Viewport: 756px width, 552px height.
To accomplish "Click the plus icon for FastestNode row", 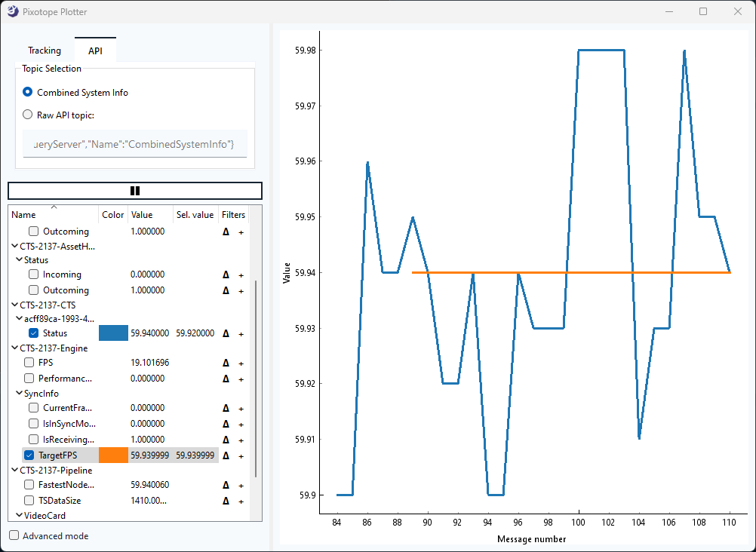I will pos(241,486).
